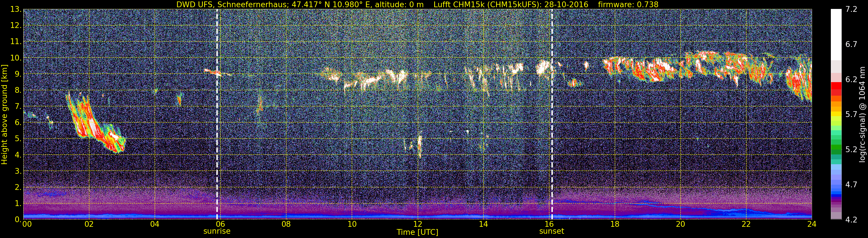The height and width of the screenshot is (238, 868).
Task: Click the '8.' height axis tick label
Action: 18,90
